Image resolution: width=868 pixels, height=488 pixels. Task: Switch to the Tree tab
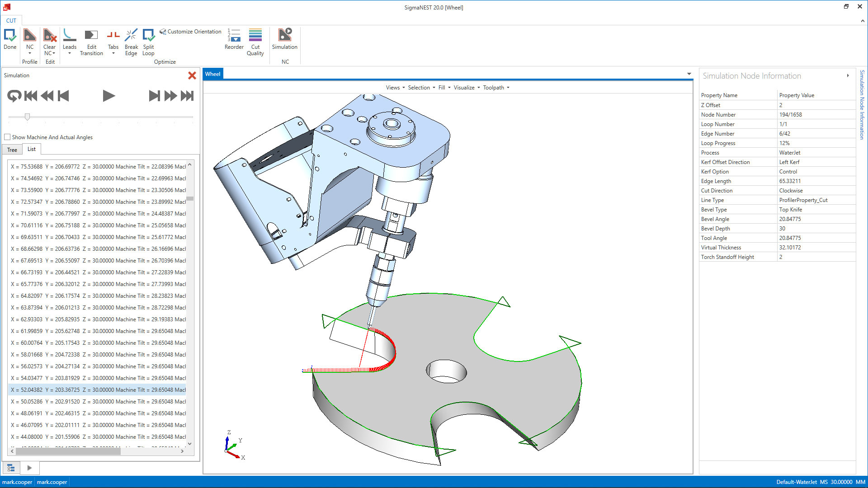[x=12, y=150]
